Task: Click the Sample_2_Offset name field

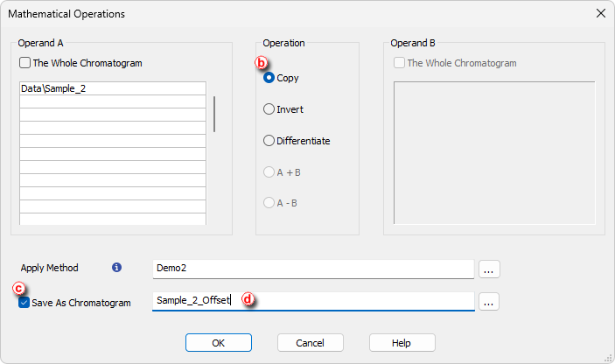Action: point(313,301)
